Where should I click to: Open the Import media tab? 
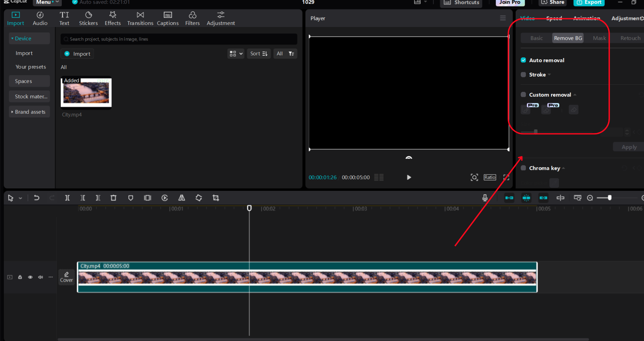(x=16, y=19)
